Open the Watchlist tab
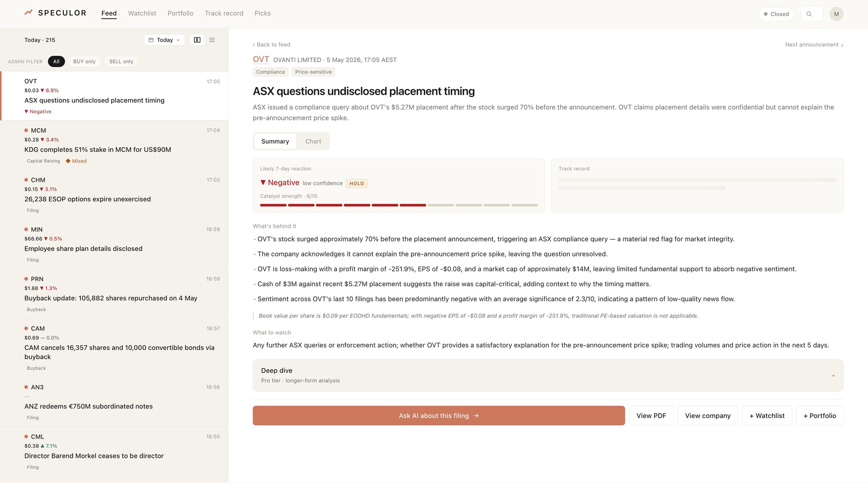The image size is (868, 483). (x=142, y=13)
